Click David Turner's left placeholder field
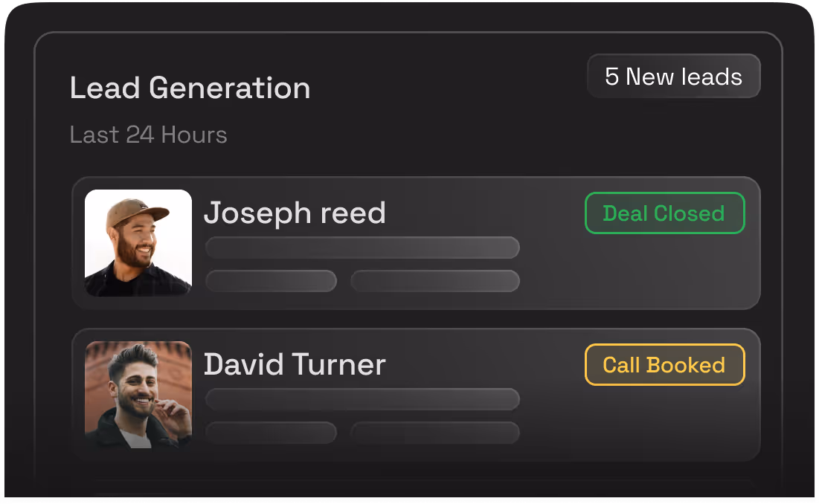Image resolution: width=819 pixels, height=504 pixels. click(x=271, y=433)
